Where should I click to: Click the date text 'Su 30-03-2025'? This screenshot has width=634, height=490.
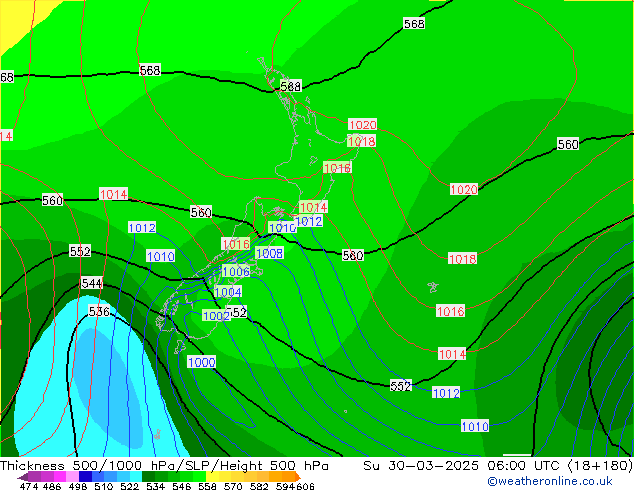[421, 466]
